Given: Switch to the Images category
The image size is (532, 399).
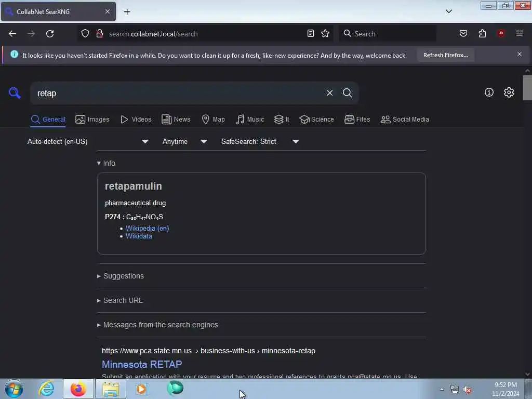Looking at the screenshot, I should (x=92, y=119).
